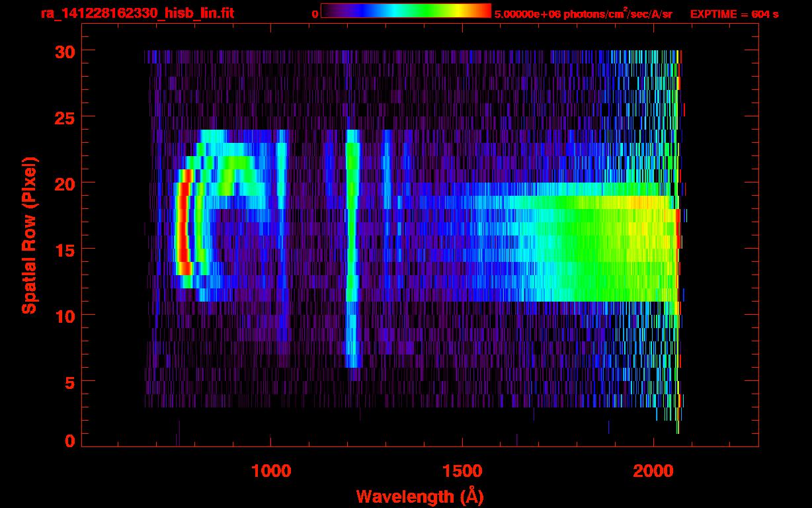Click the Spatial Row (Pixel) axis title

coord(29,235)
